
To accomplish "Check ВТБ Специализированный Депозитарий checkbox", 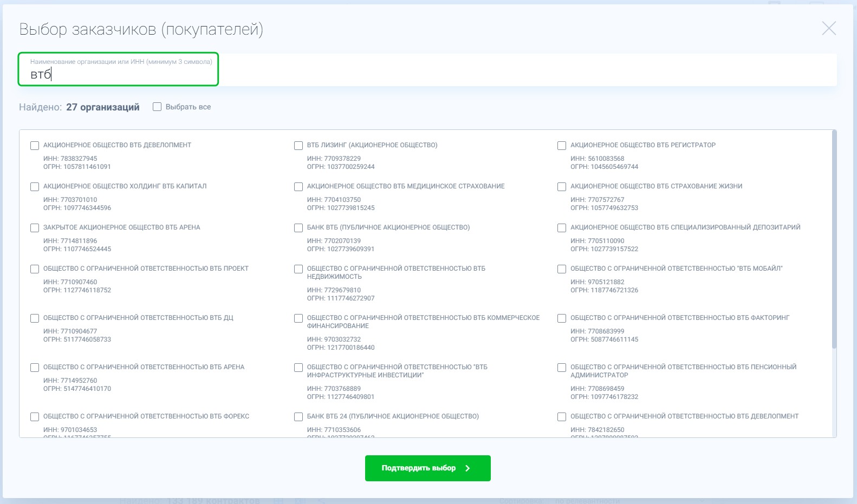I will tap(562, 228).
